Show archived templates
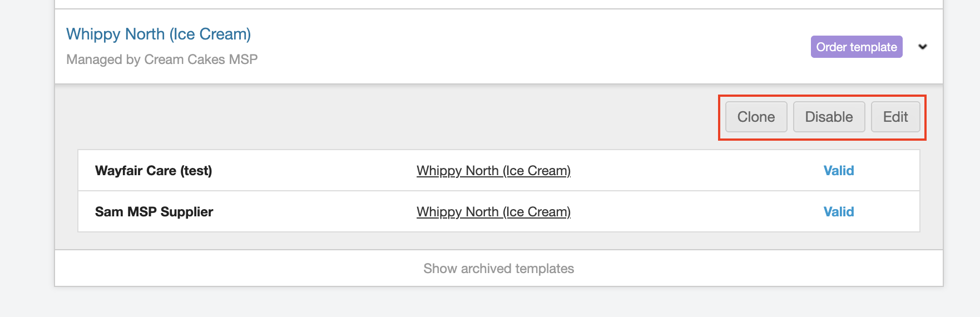The height and width of the screenshot is (317, 980). coord(498,269)
